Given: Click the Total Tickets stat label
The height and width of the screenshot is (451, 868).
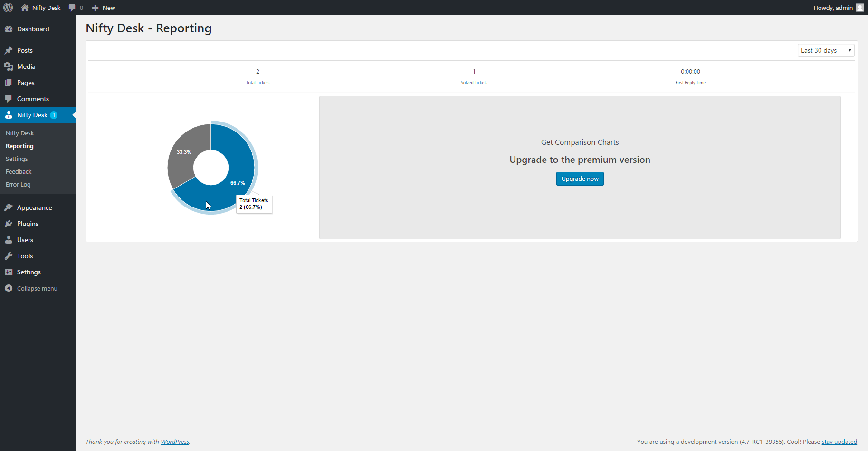Looking at the screenshot, I should click(258, 83).
